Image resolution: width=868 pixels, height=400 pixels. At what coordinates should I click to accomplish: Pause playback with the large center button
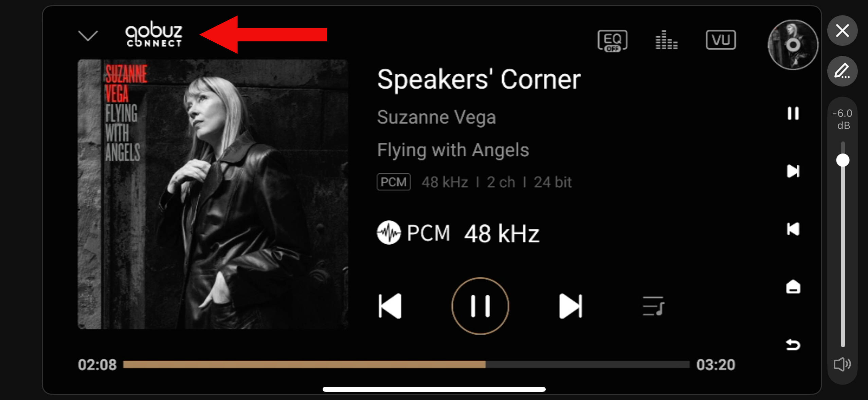click(x=480, y=306)
